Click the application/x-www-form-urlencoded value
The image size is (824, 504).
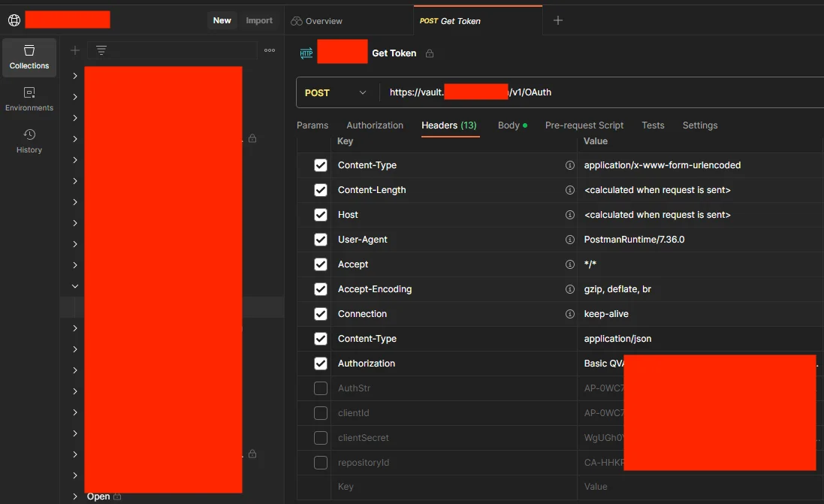click(x=663, y=165)
